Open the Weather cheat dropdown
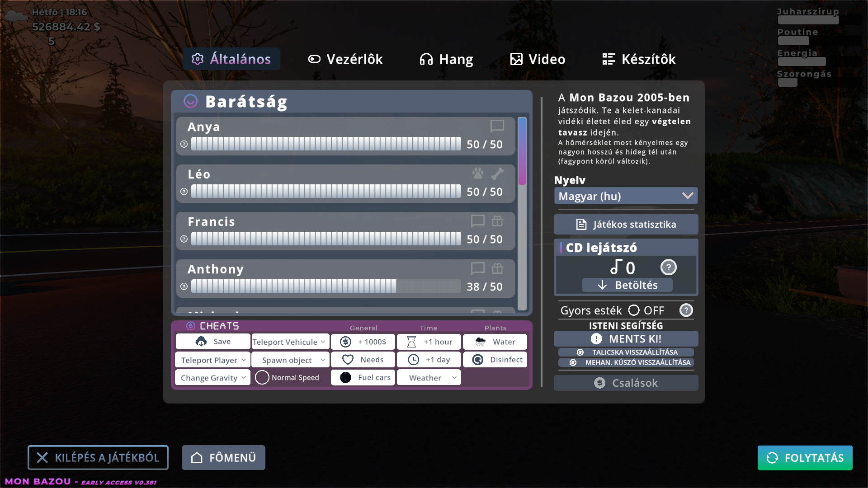The image size is (868, 488). tap(429, 378)
